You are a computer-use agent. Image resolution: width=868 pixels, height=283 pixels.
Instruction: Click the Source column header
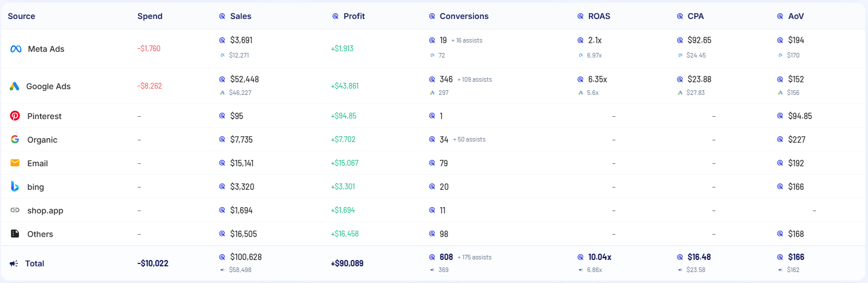(21, 16)
